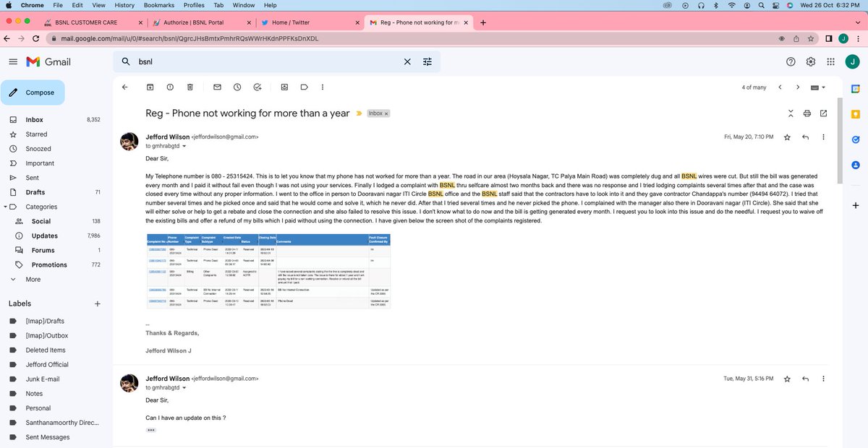Snooze this conversation

coord(237,87)
